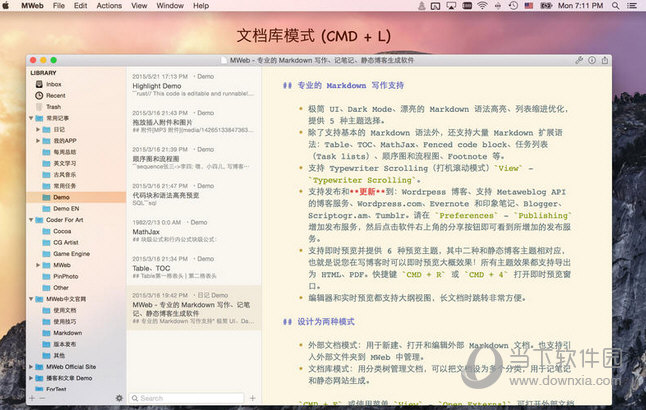The width and height of the screenshot is (646, 410).
Task: Click the share icon in the title bar
Action: [605, 60]
